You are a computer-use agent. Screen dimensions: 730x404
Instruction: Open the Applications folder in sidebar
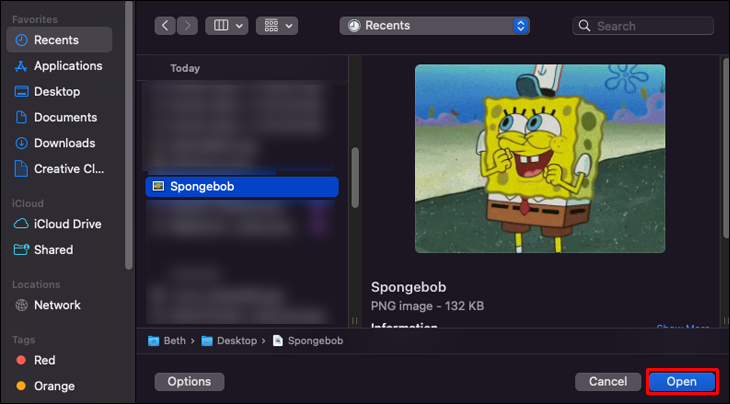67,66
